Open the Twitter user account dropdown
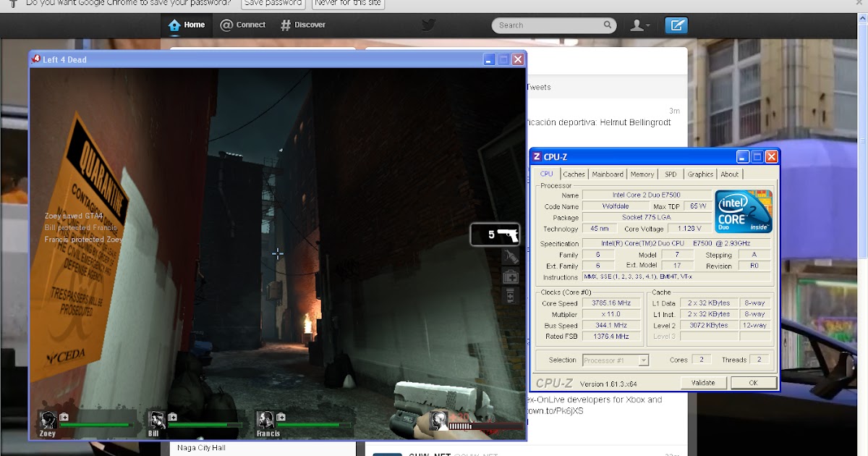 click(639, 25)
